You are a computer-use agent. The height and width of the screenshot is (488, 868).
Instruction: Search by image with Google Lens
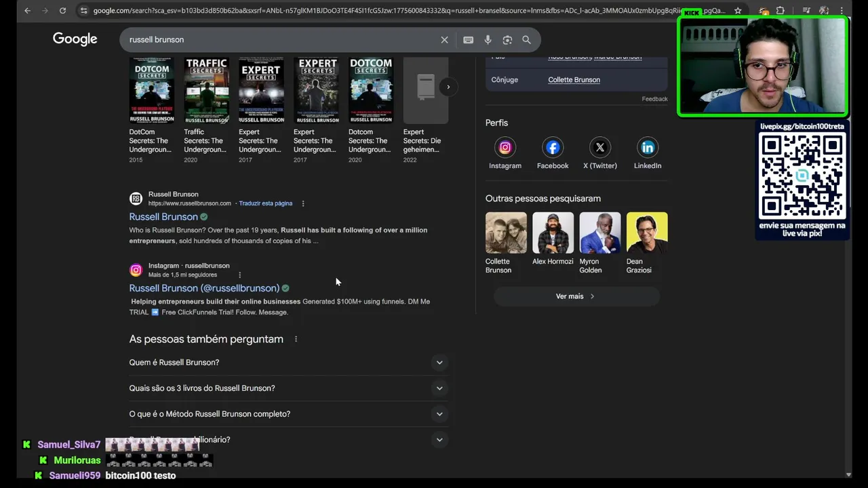pos(507,40)
